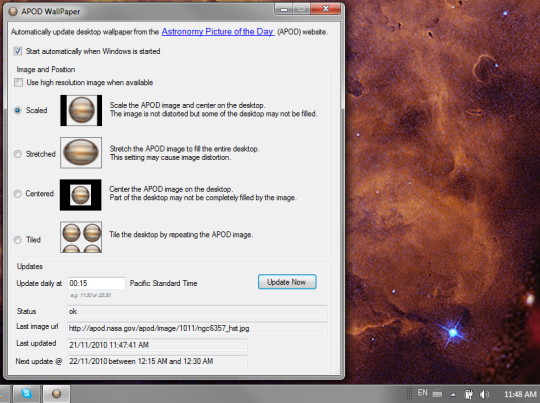Screen dimensions: 540x403
Task: Click the Image and Position group label
Action: tap(46, 69)
